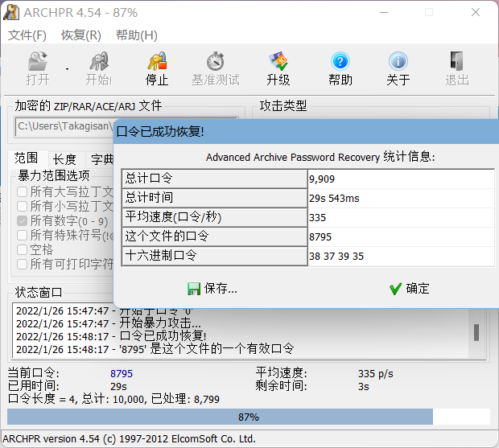
Task: Stop the attack with the 停止 icon
Action: click(157, 61)
